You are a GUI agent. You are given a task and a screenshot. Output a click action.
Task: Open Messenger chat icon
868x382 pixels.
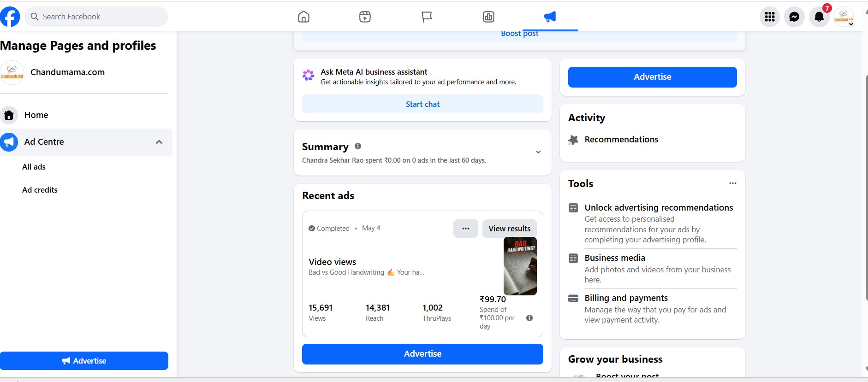[x=794, y=17]
